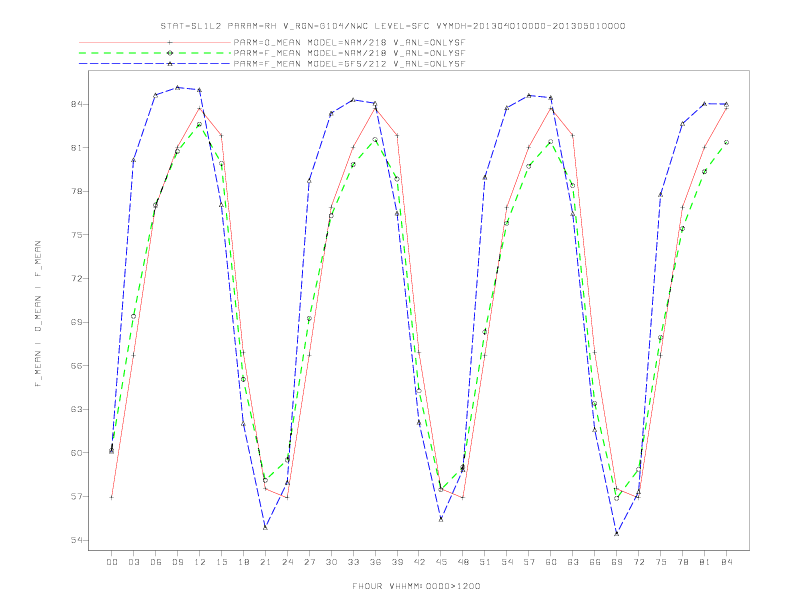Click x-axis forecast hour label 24
The width and height of the screenshot is (792, 612).
(287, 562)
